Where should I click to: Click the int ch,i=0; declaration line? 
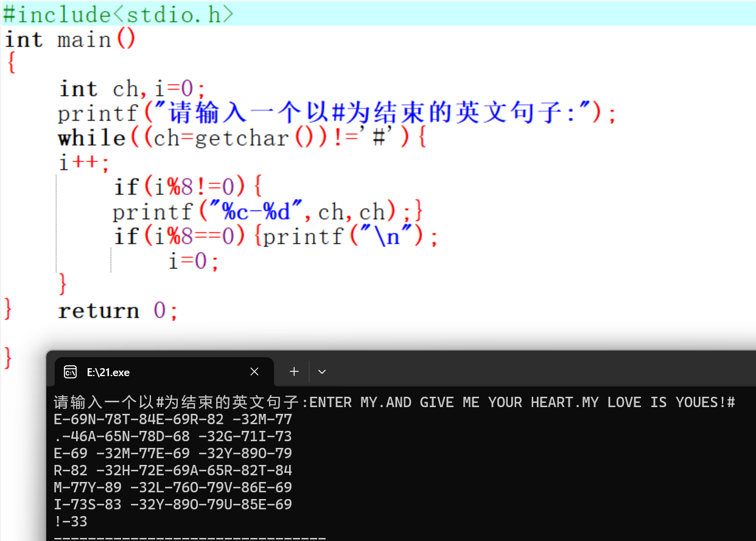coord(133,89)
